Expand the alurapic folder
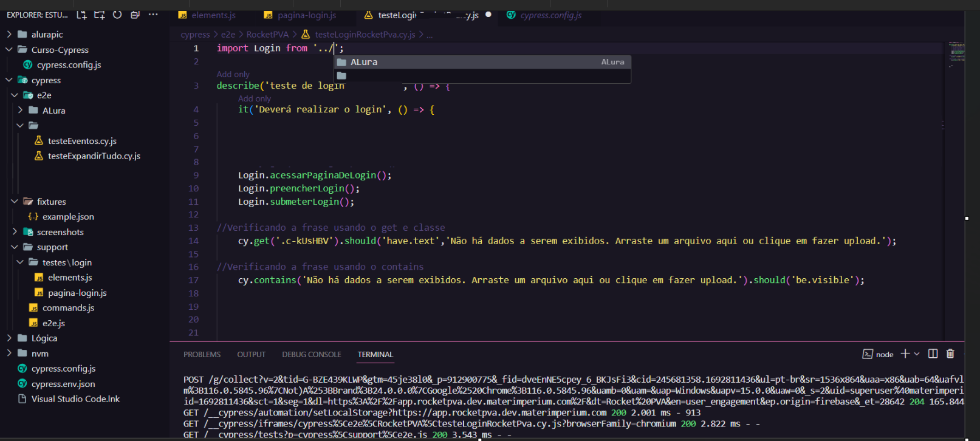The image size is (980, 441). click(x=9, y=34)
